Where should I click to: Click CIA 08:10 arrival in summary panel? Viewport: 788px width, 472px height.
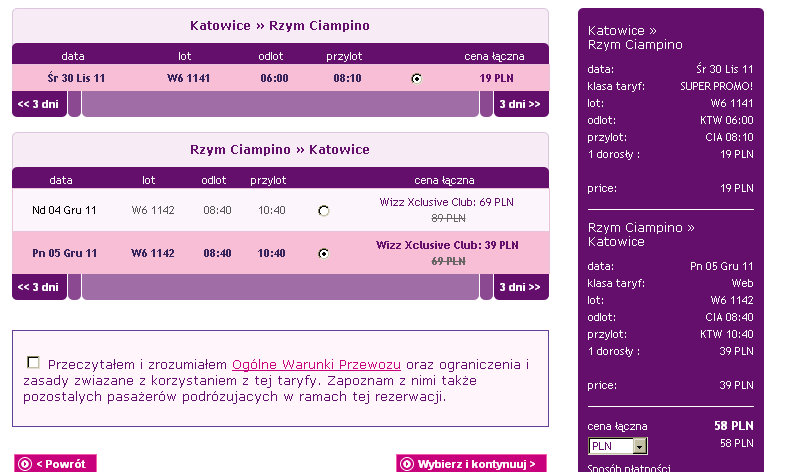coord(729,138)
